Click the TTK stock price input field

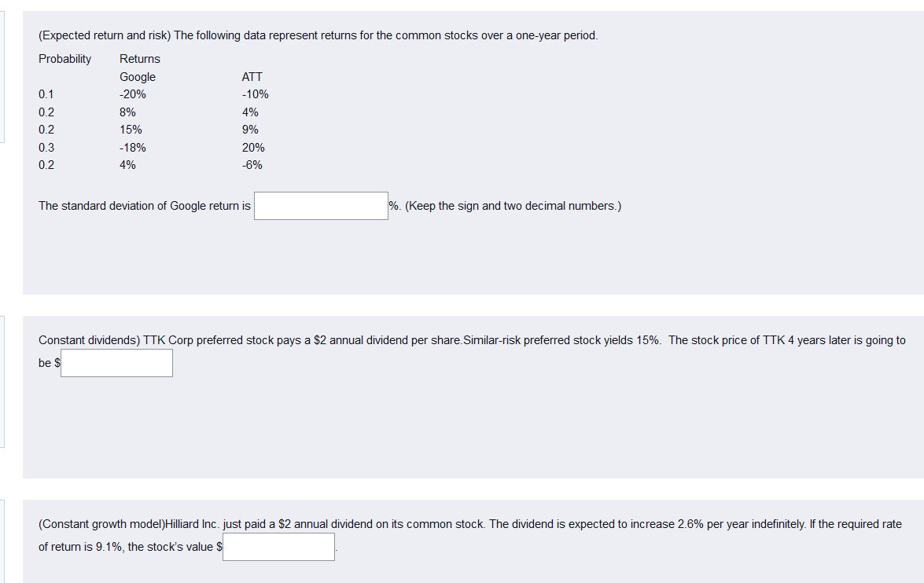pos(116,362)
